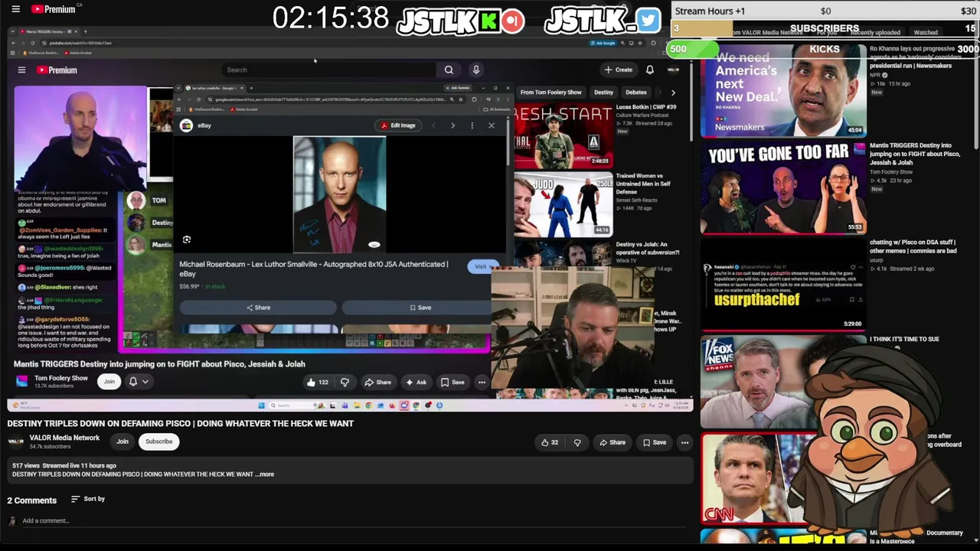The height and width of the screenshot is (551, 980).
Task: Click the VALOR Media Network channel avatar
Action: click(15, 442)
